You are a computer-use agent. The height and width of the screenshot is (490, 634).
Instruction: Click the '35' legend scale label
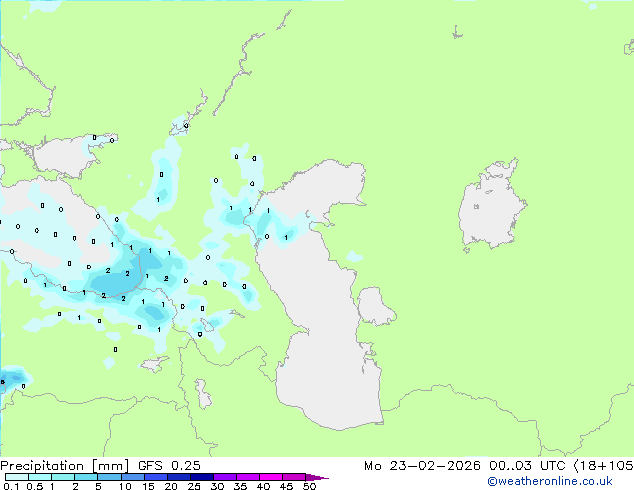tap(240, 486)
